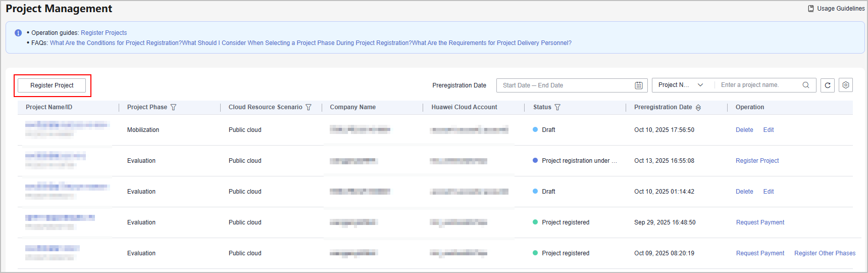Open FAQ on Project Delivery Personnel requirements

click(x=492, y=43)
